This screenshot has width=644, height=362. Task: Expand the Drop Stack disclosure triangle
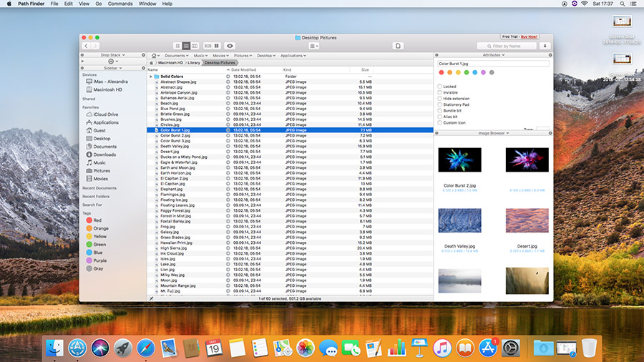82,61
